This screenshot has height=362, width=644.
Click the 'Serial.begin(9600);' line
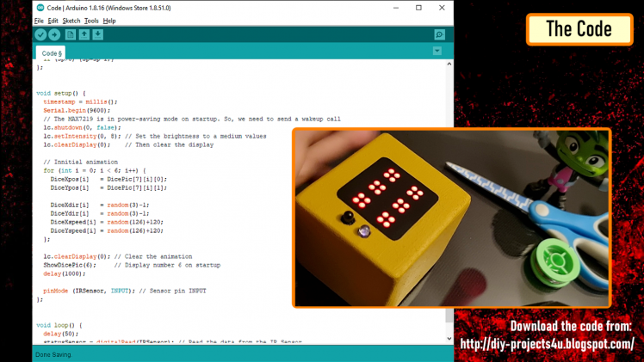[x=77, y=110]
